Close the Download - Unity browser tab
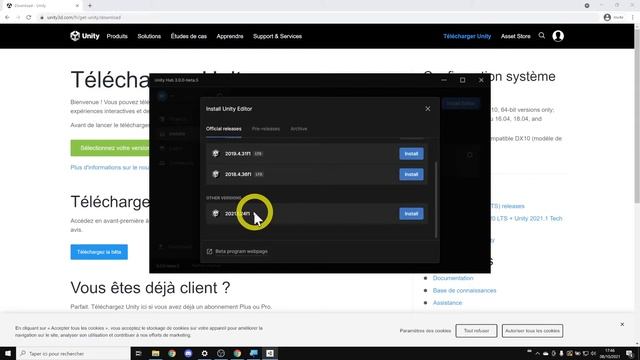640x360 pixels. tap(77, 6)
